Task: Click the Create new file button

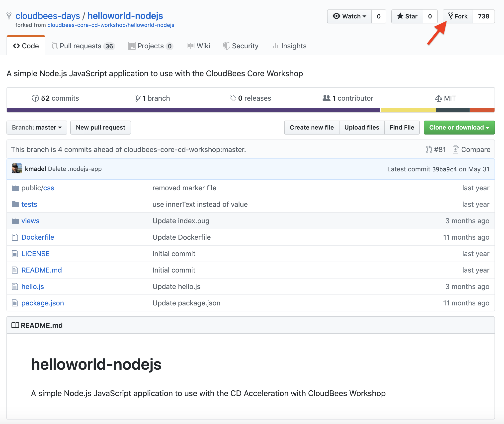Action: coord(312,128)
